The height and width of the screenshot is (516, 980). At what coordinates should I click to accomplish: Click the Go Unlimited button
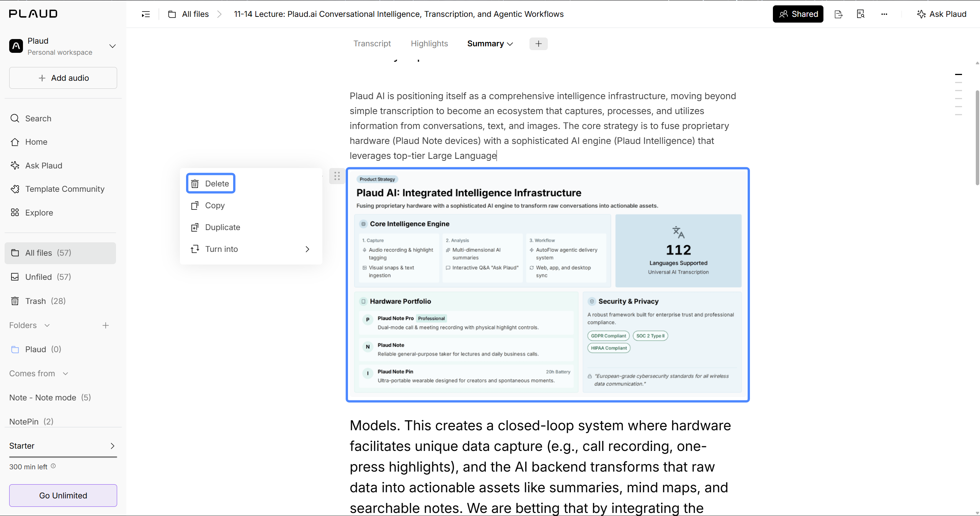(x=63, y=496)
